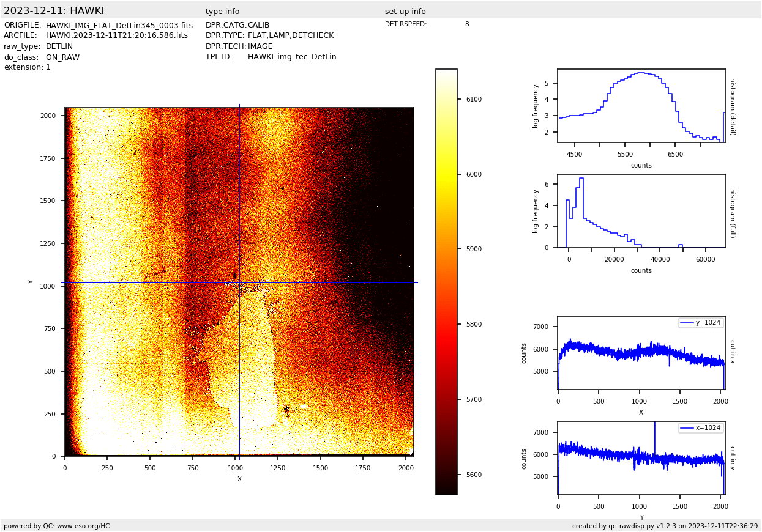Viewport: 762px width, 532px height.
Task: Click the histogram (full) plot
Action: (x=641, y=211)
